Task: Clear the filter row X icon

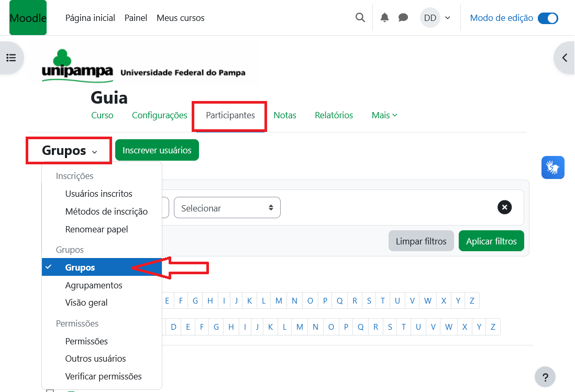Action: [504, 208]
